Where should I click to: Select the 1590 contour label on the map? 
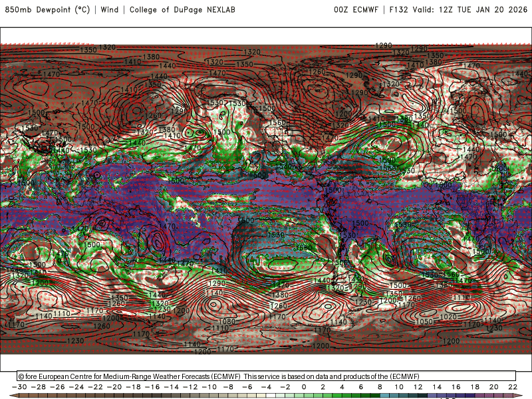[x=387, y=160]
